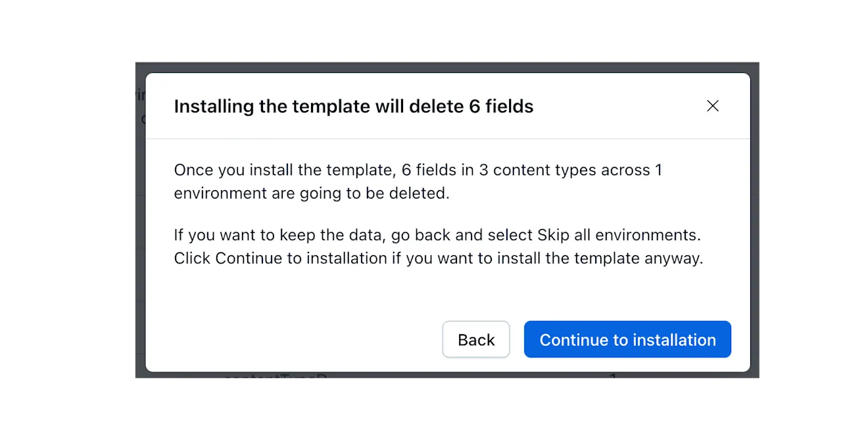Click the close cross in the header
The image size is (868, 442).
(x=713, y=105)
